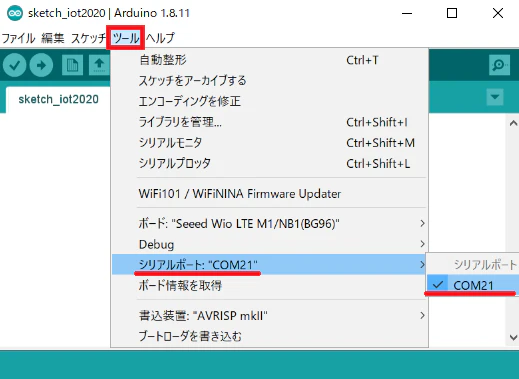Click the Verify checkmark toolbar icon
This screenshot has height=379, width=519.
click(x=15, y=65)
